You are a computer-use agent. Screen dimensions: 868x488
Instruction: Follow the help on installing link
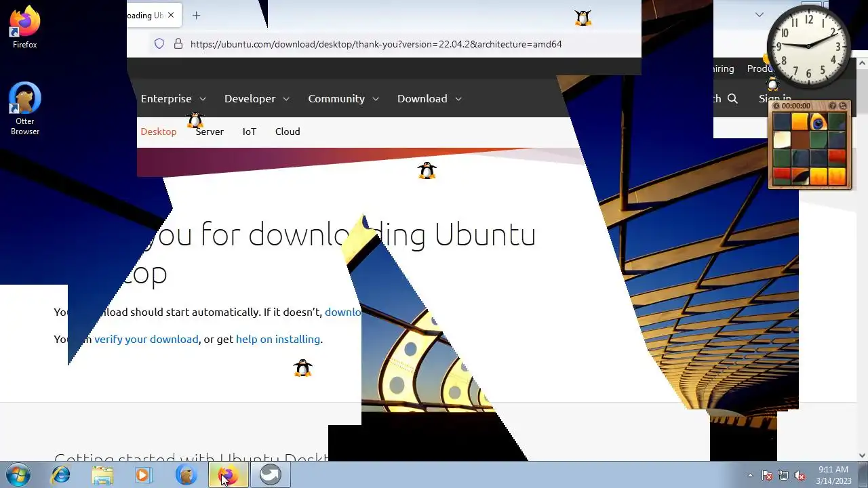(x=278, y=339)
